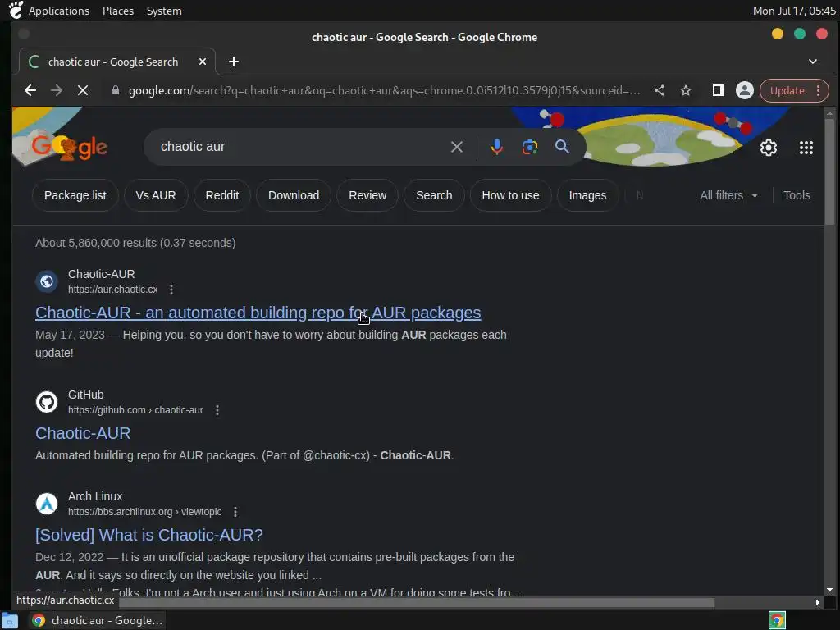
Task: Clear the search query text
Action: click(456, 147)
